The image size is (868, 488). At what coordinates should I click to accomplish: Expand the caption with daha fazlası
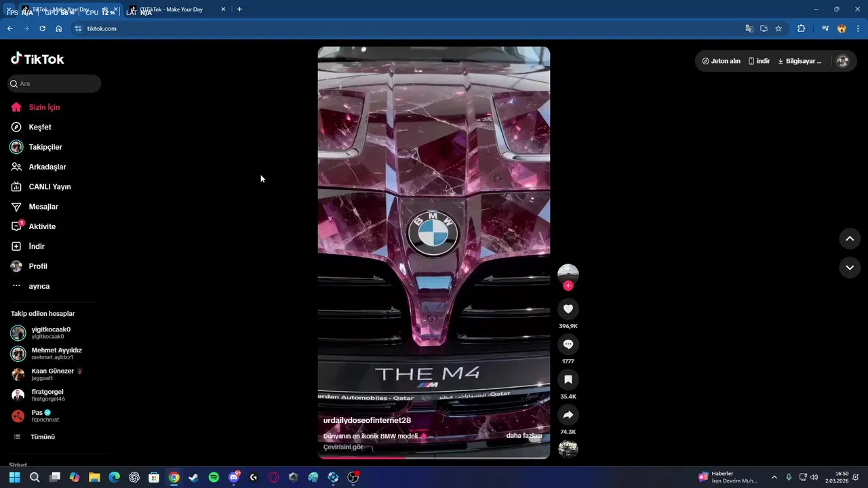click(x=524, y=436)
